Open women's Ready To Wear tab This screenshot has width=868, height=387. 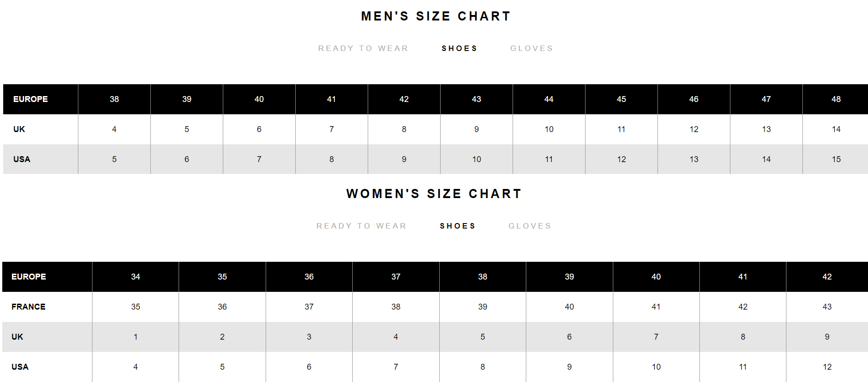(361, 226)
